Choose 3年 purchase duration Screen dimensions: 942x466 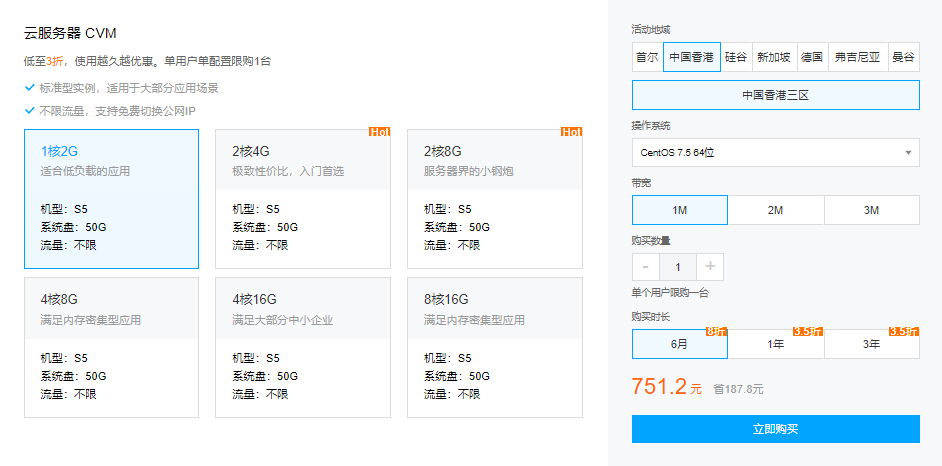pyautogui.click(x=872, y=344)
